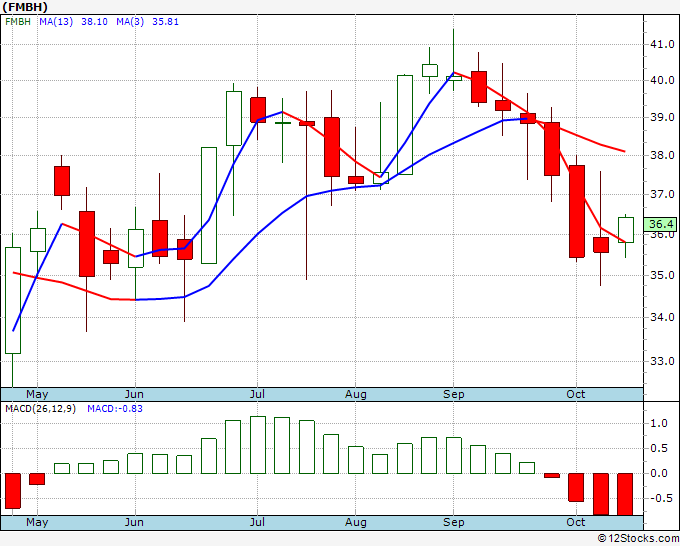This screenshot has width=680, height=546.
Task: Click the last red MACD bar in October
Action: click(x=625, y=494)
